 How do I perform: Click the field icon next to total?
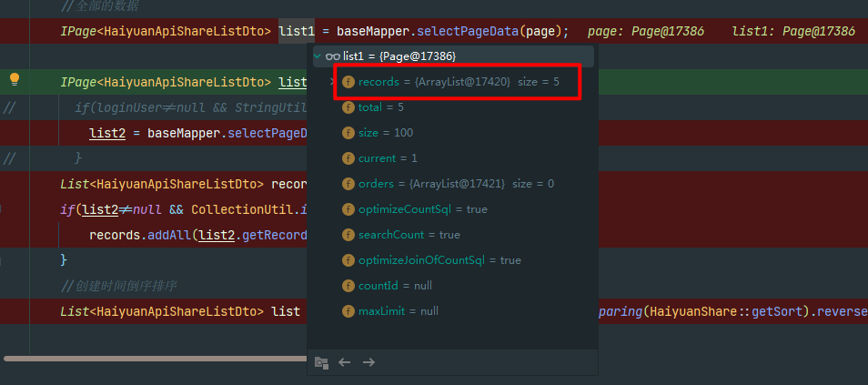click(348, 107)
